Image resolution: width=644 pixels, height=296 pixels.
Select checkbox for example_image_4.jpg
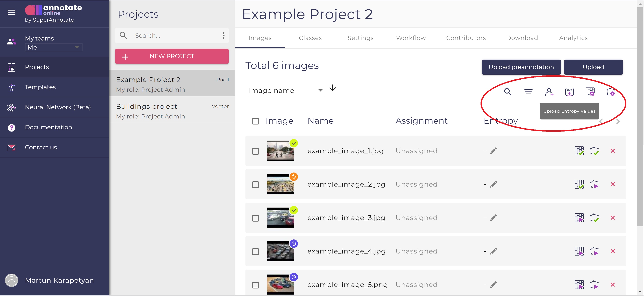click(x=255, y=252)
